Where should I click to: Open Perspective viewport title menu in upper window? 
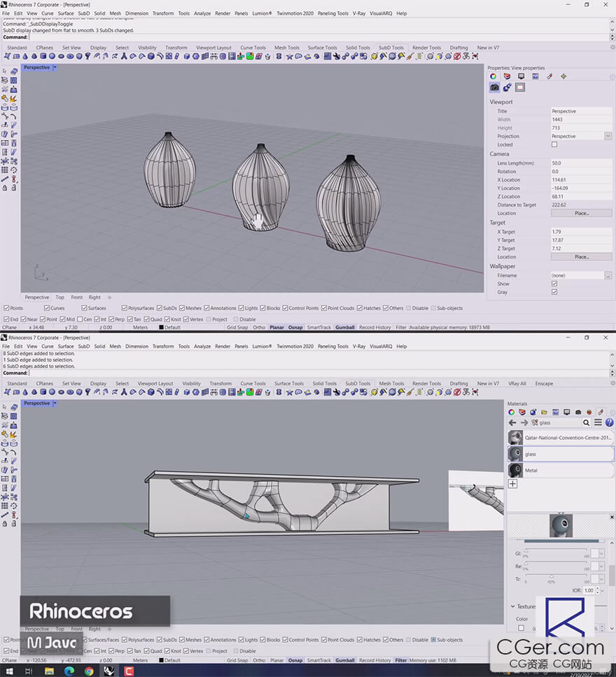point(55,67)
